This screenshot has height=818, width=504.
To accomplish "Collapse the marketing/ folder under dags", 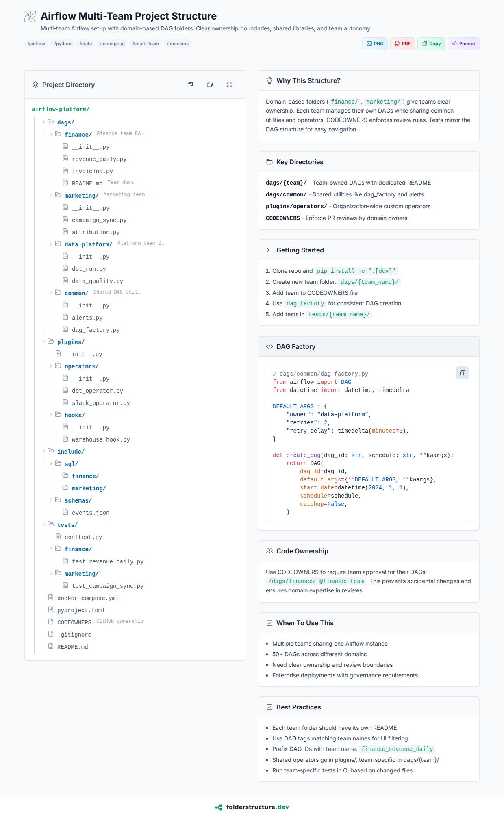I will click(51, 195).
